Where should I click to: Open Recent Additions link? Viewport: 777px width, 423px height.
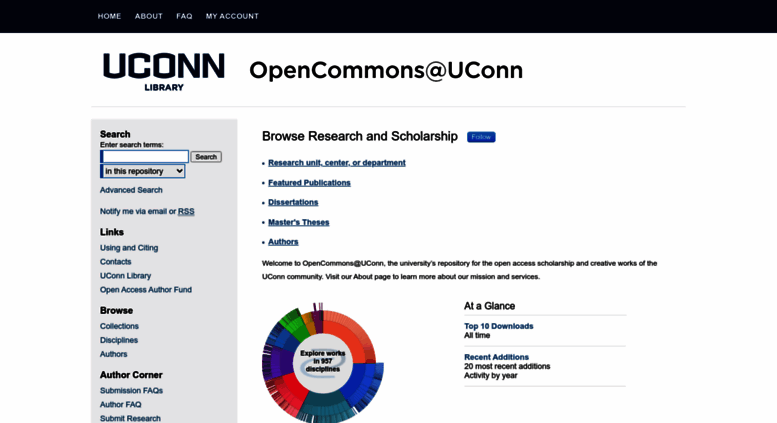click(x=497, y=357)
